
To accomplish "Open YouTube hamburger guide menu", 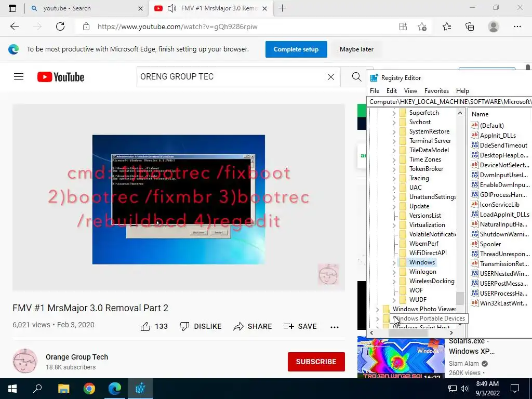I will click(19, 77).
